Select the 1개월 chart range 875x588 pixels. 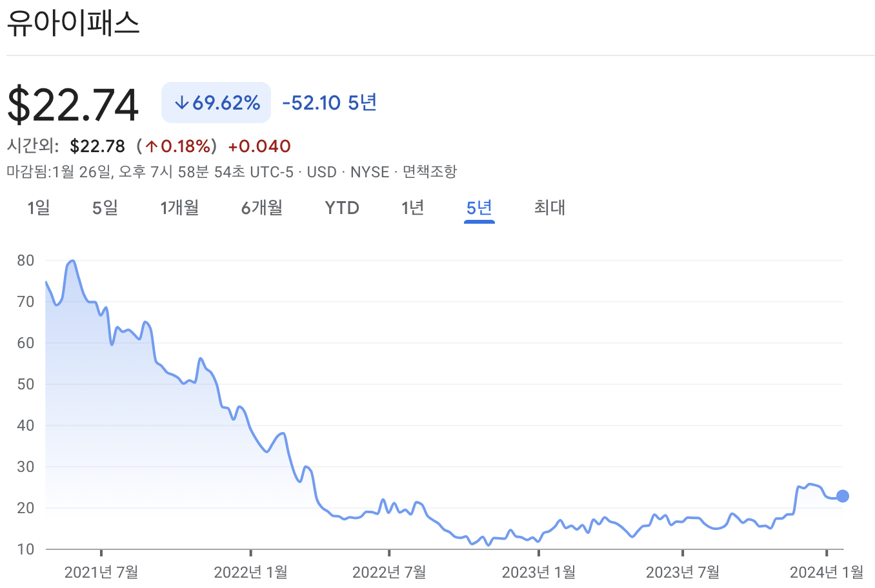[179, 208]
